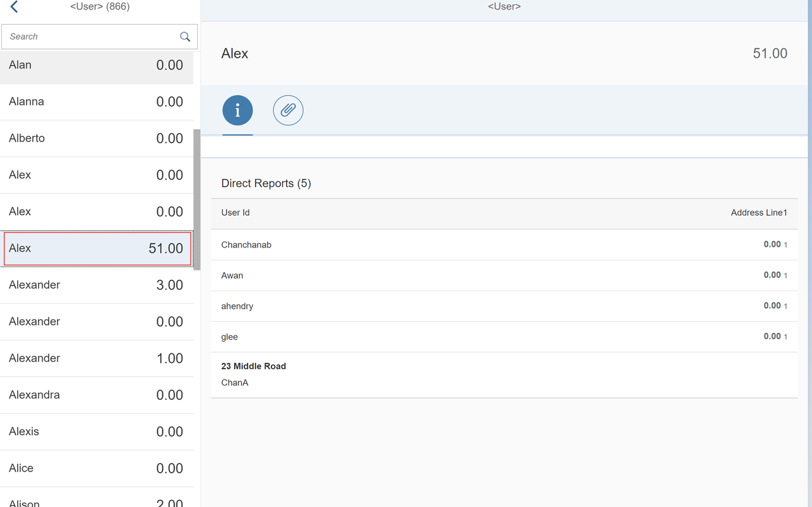812x507 pixels.
Task: Open the Awan direct report row
Action: 504,275
